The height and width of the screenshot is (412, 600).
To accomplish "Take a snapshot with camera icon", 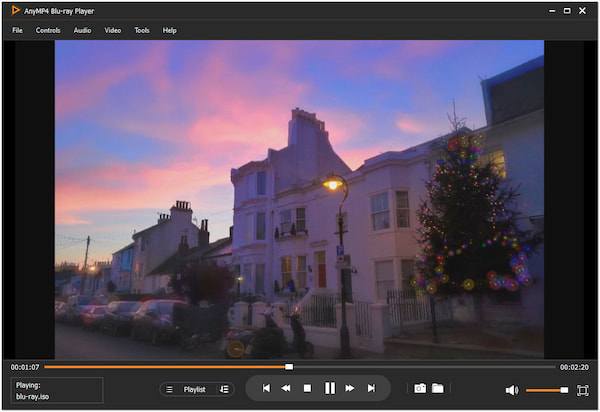I will click(x=420, y=388).
